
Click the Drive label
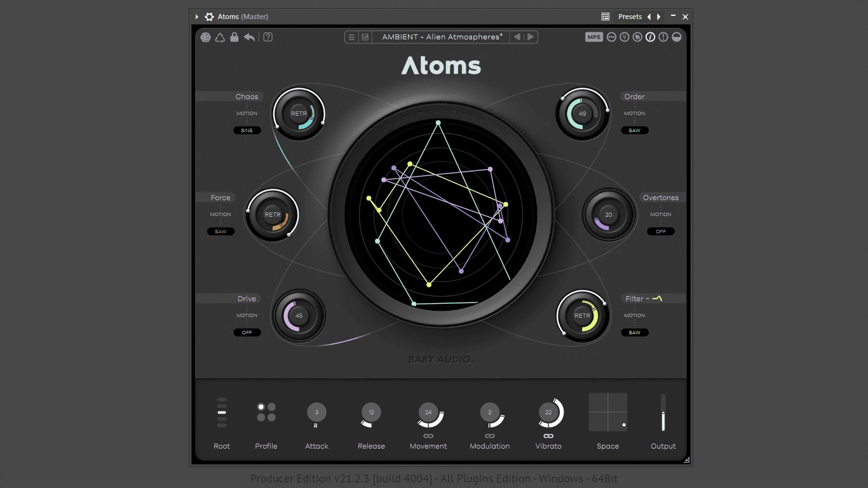click(247, 299)
